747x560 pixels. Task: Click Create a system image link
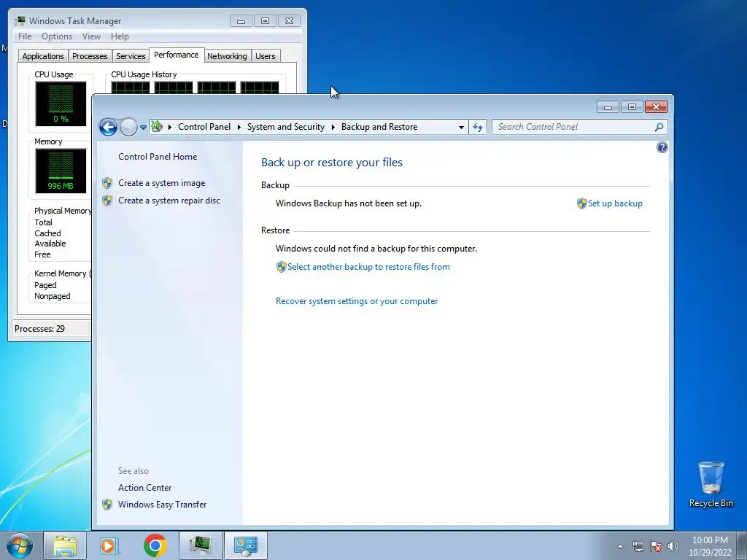161,183
